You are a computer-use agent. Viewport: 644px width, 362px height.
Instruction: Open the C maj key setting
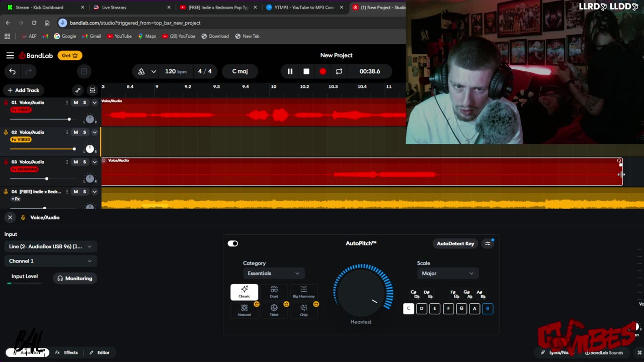point(240,71)
